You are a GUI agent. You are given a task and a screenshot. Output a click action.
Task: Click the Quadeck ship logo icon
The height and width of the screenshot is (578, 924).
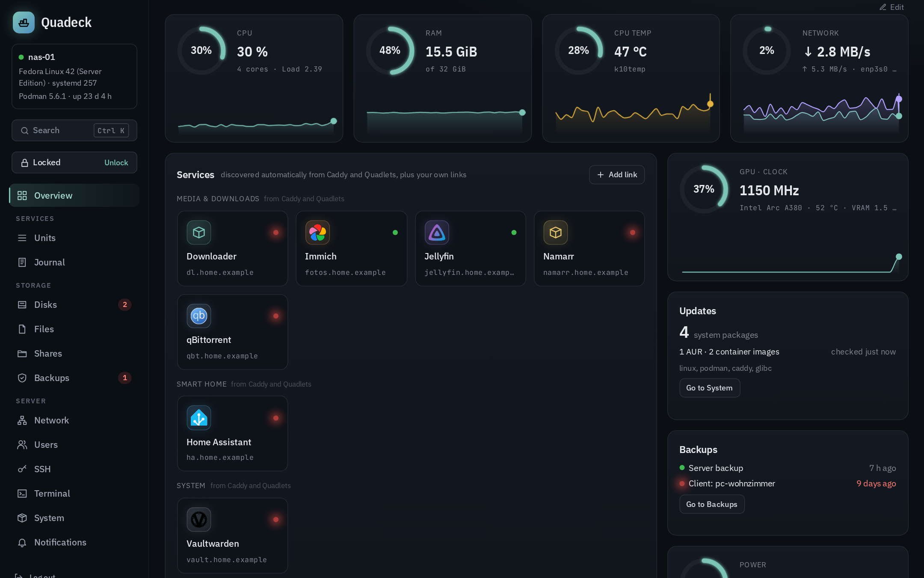pos(24,22)
